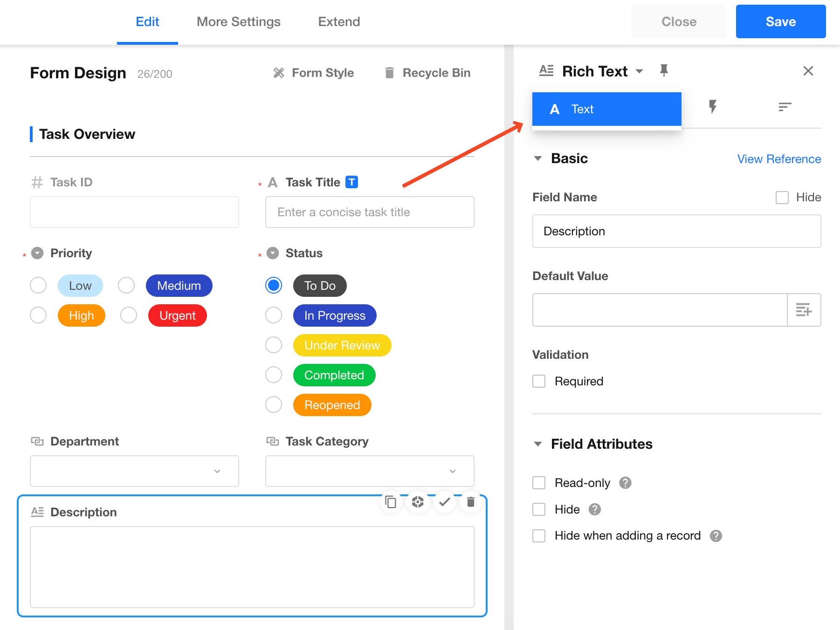Click the Close button

coord(679,21)
